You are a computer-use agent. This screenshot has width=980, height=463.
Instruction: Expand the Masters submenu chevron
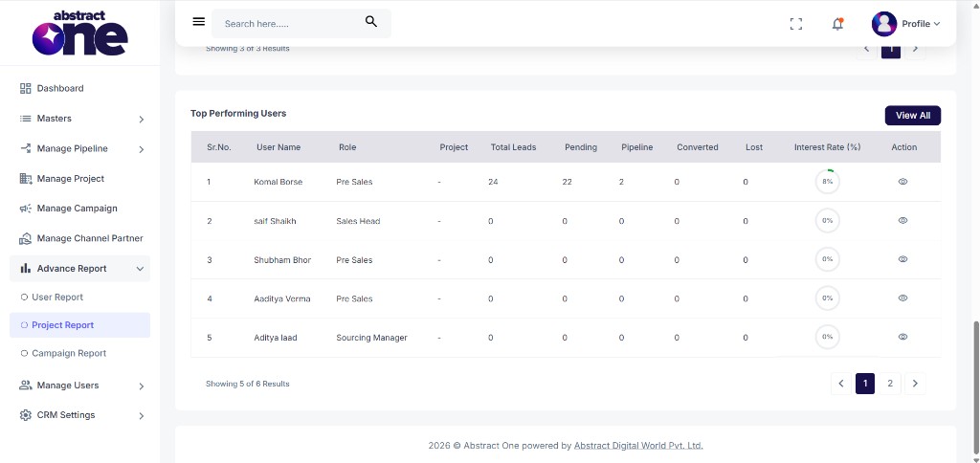tap(142, 120)
